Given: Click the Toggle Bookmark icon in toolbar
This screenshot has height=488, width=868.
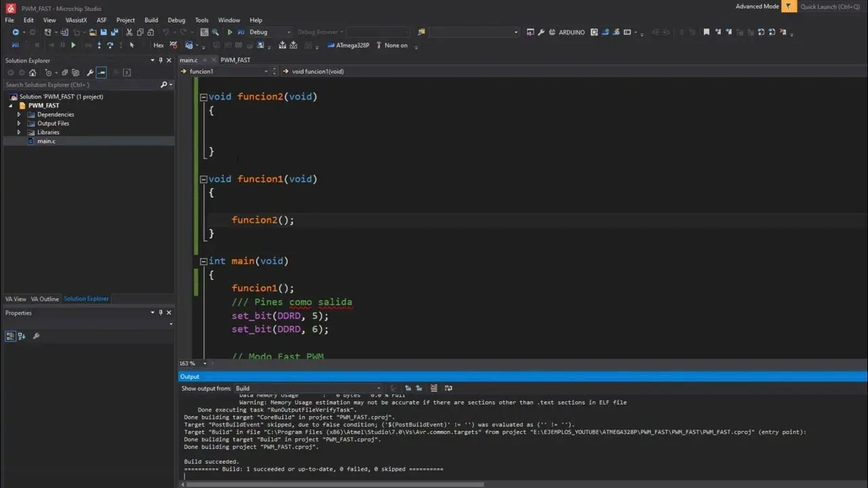Looking at the screenshot, I should click(706, 32).
